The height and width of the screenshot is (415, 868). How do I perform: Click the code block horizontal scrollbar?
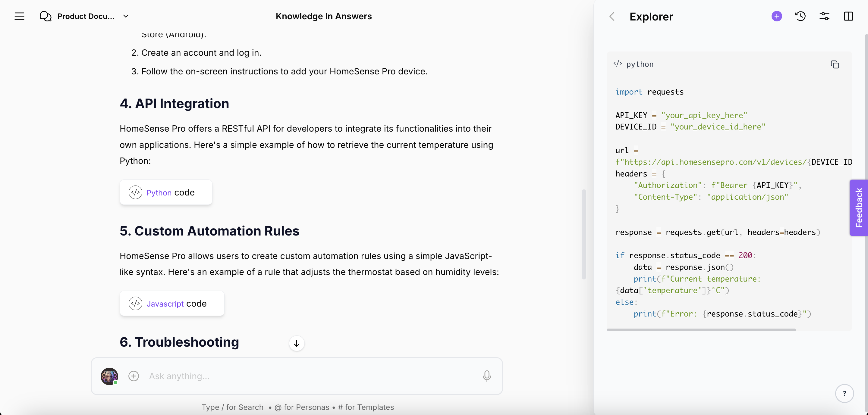(701, 330)
